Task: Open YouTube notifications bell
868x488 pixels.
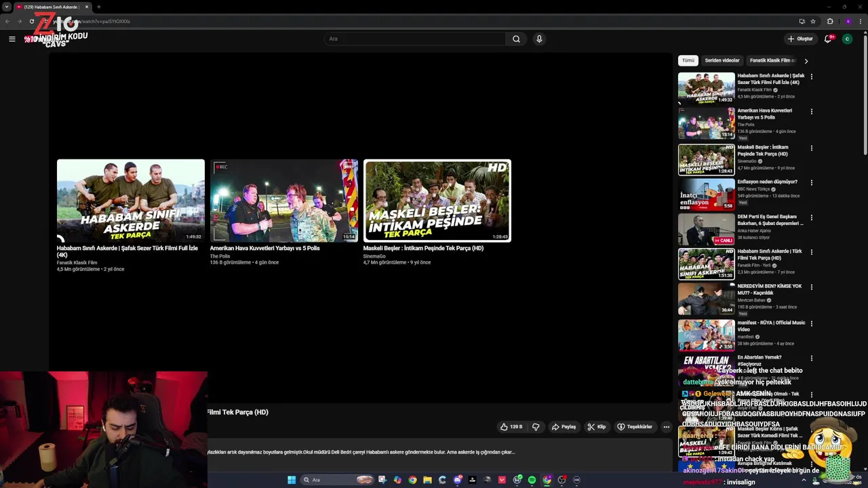Action: (x=828, y=39)
